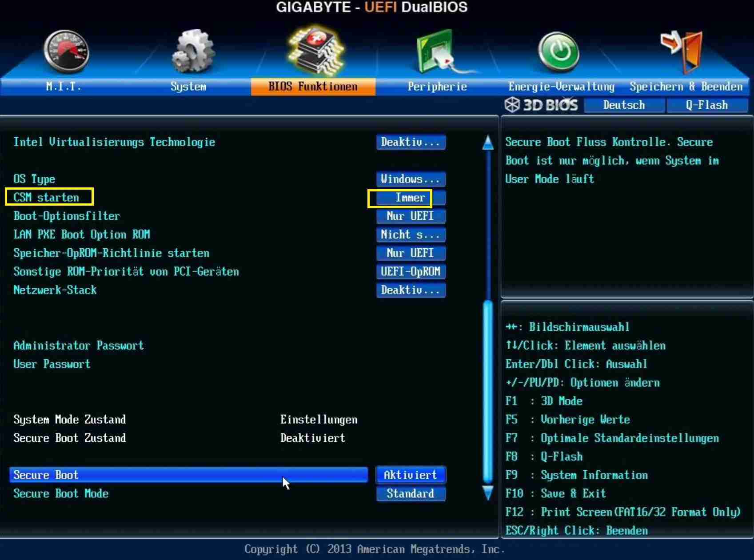The width and height of the screenshot is (754, 560).
Task: Select the highlighted Secure Boot row
Action: click(188, 475)
